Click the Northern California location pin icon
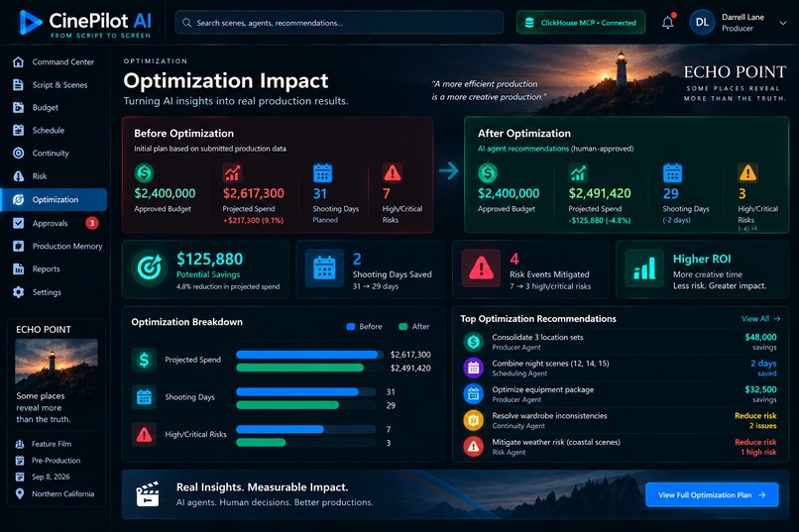The image size is (799, 532). pos(20,493)
